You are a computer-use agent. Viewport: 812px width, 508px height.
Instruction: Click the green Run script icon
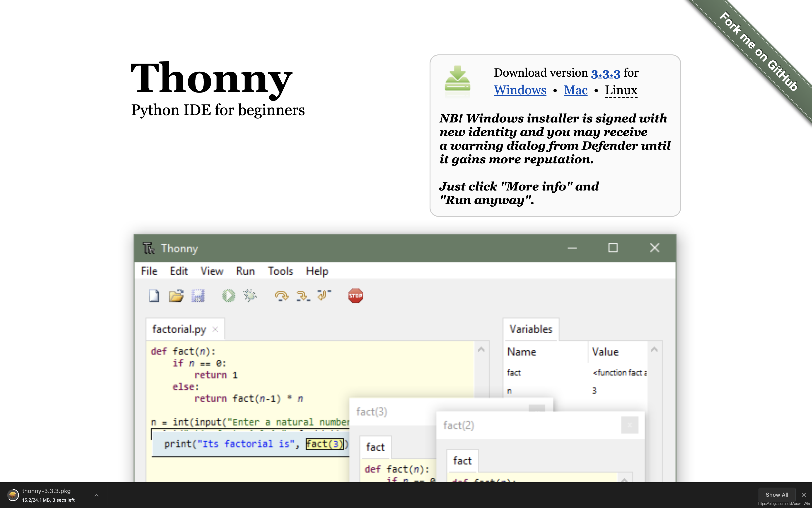(x=229, y=296)
